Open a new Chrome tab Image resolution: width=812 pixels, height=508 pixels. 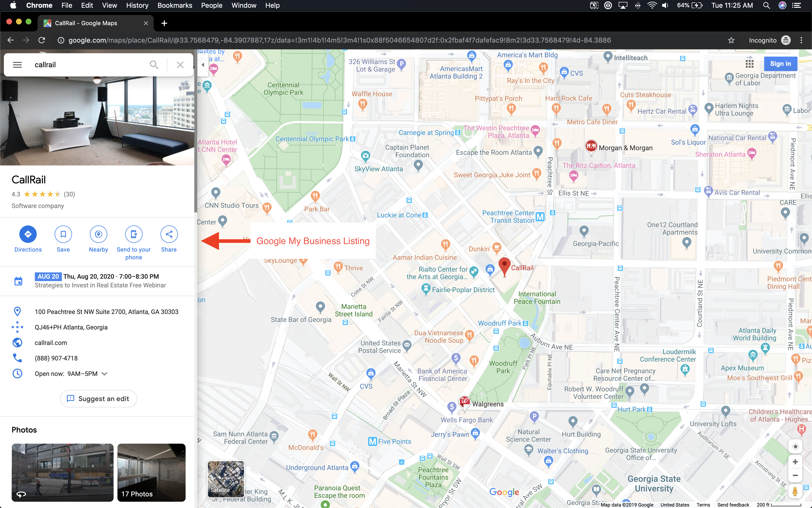(164, 23)
